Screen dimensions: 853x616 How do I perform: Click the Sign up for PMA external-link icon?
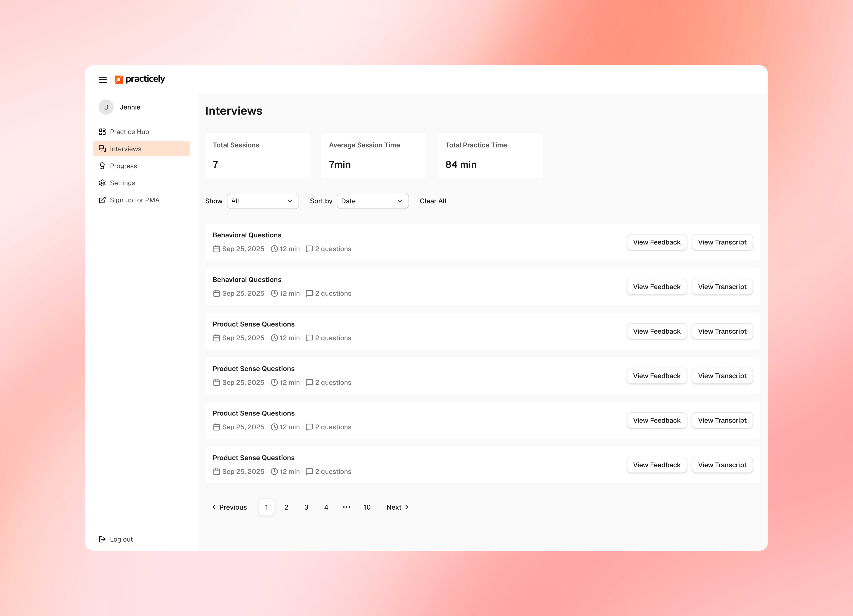[x=102, y=200]
